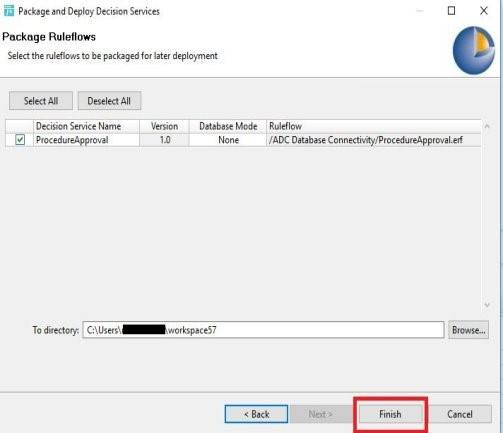Click the table scroll down arrow
Screen dimensions: 503x433
click(487, 305)
